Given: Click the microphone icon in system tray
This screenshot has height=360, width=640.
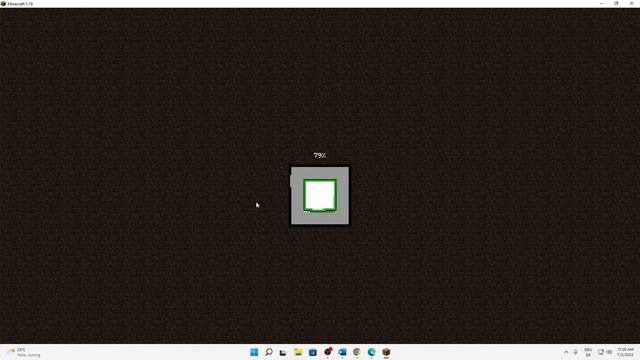Looking at the screenshot, I should (576, 352).
